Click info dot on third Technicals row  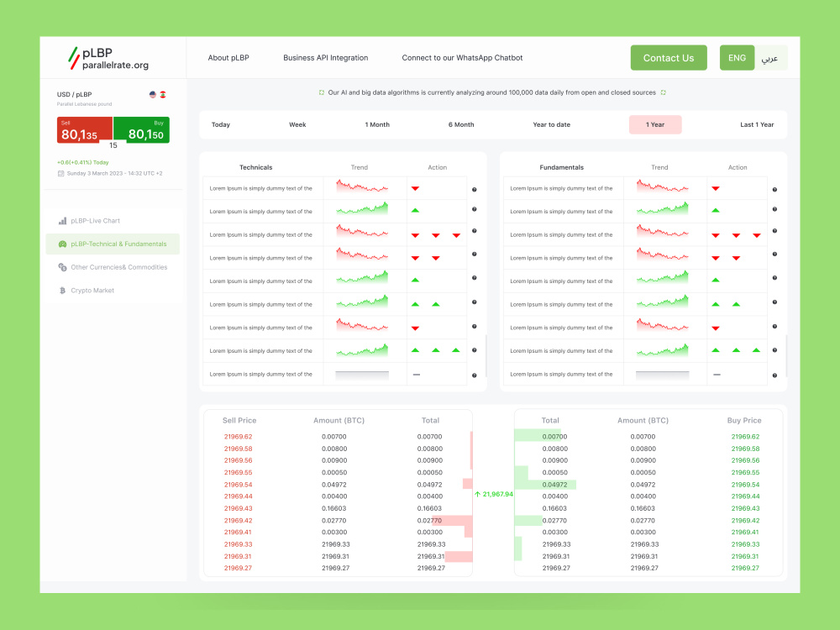(474, 231)
